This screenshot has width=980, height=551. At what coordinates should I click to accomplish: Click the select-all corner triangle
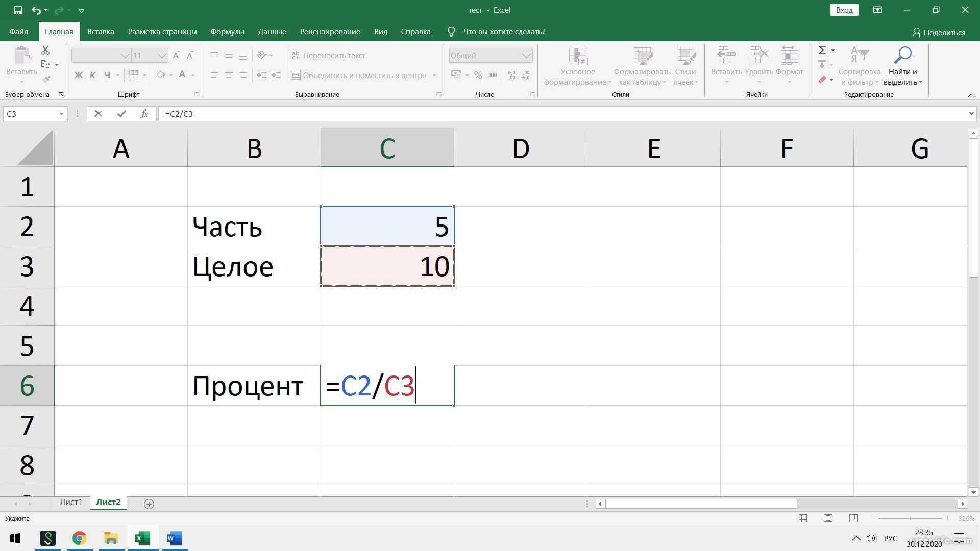coord(35,147)
